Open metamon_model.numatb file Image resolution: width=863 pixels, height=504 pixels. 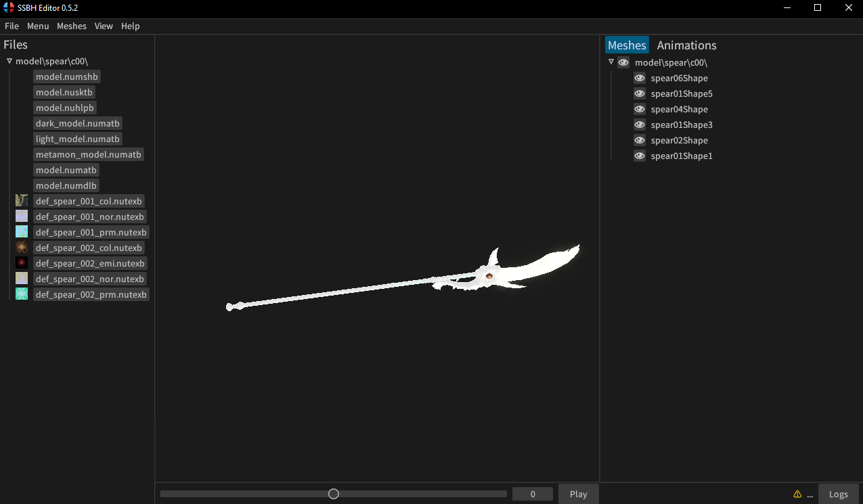[x=89, y=154]
